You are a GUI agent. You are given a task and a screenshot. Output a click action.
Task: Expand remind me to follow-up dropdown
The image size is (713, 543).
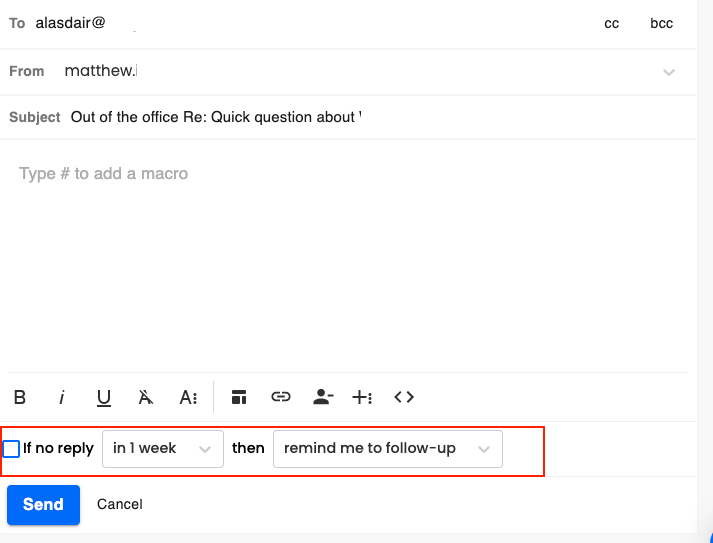pyautogui.click(x=387, y=449)
